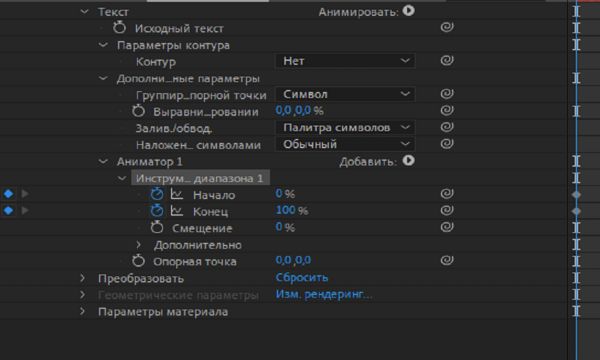This screenshot has height=360, width=600.
Task: Click the pick whip spiral for Наложен... символами
Action: pyautogui.click(x=447, y=144)
